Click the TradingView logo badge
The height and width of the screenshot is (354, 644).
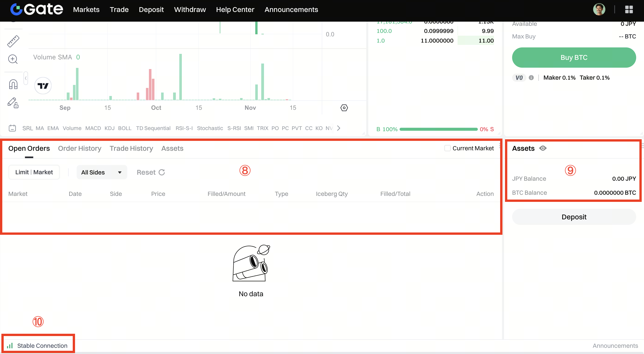(43, 86)
